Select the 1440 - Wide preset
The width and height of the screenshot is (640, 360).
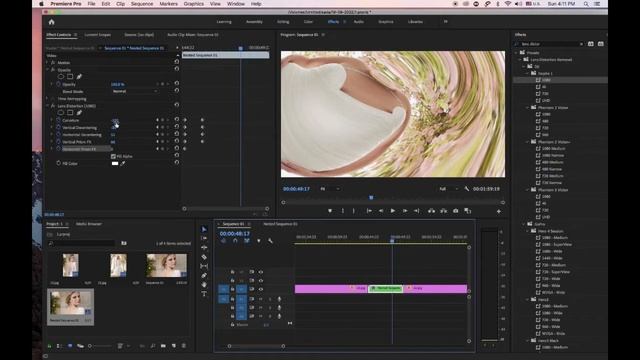(552, 258)
